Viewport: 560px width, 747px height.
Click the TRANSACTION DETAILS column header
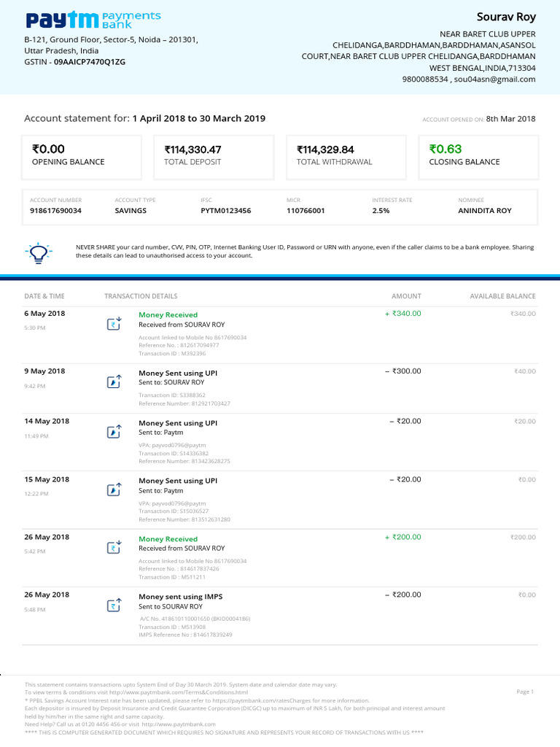click(x=141, y=296)
